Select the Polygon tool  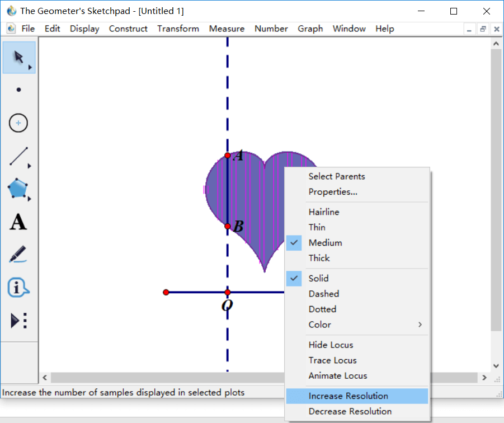click(18, 189)
